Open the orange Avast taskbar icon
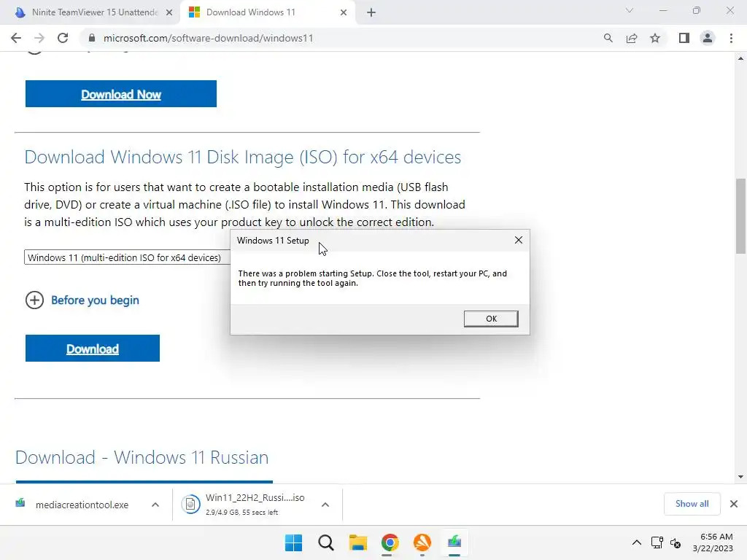The height and width of the screenshot is (560, 747). (422, 542)
